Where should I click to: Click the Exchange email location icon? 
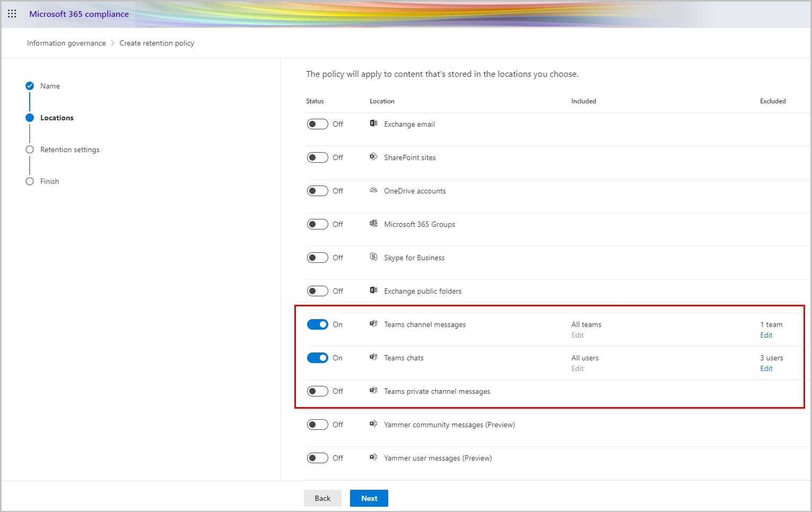click(373, 123)
